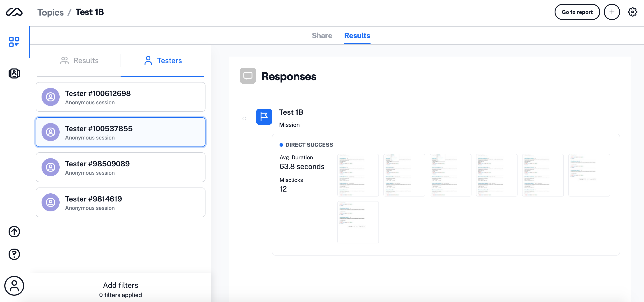The width and height of the screenshot is (644, 302).
Task: Click the upload arrow icon in sidebar
Action: tap(14, 232)
